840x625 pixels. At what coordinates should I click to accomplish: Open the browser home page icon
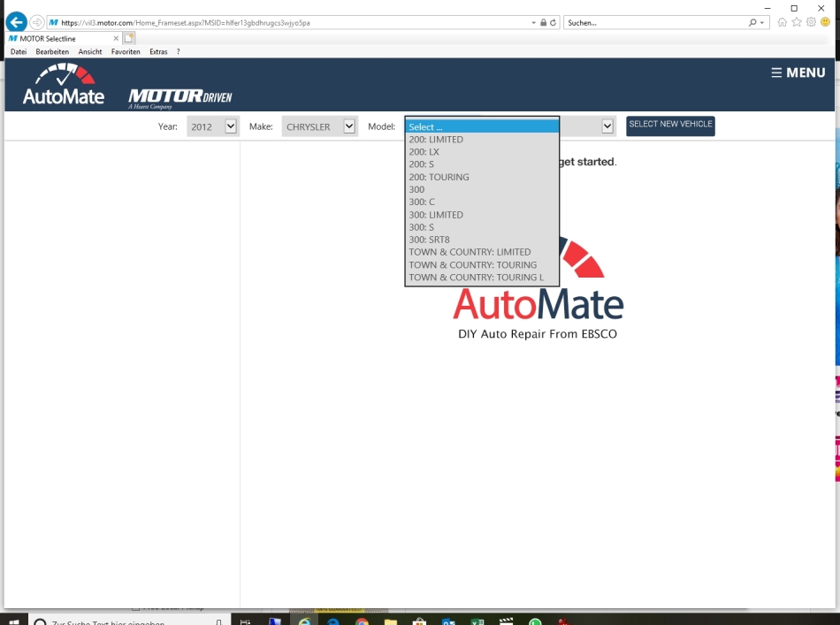point(782,22)
